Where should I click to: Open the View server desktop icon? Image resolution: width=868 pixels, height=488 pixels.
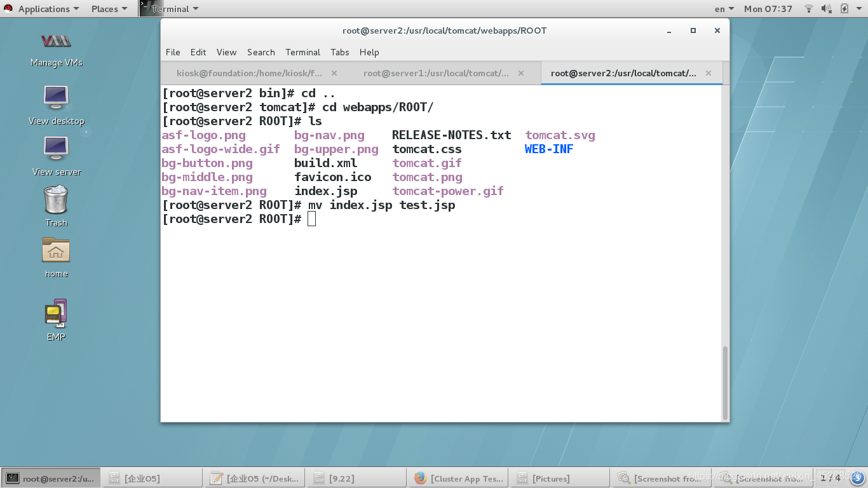pyautogui.click(x=56, y=156)
